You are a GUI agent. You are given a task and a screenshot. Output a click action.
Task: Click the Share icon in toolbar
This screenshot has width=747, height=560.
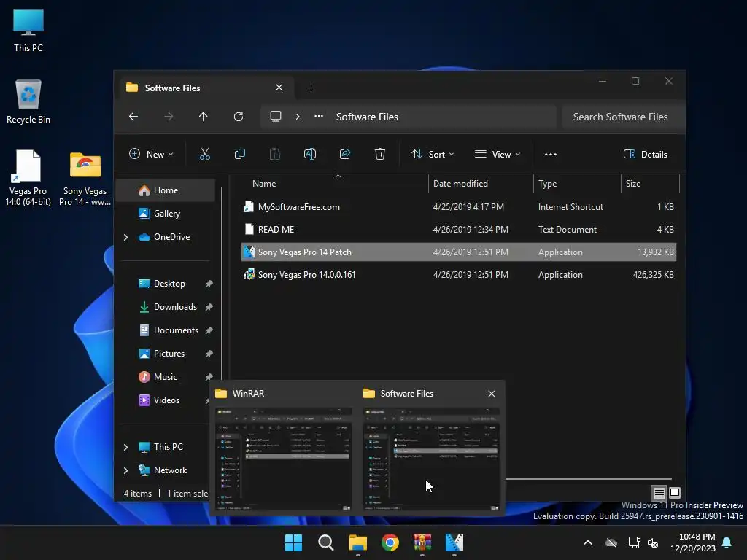coord(345,154)
